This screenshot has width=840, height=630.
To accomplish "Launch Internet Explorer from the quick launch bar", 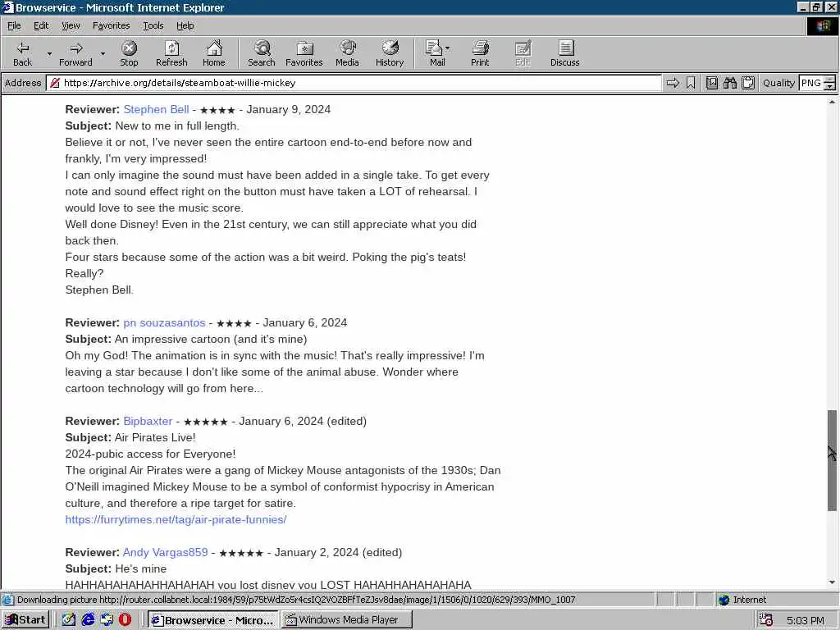I will 88,620.
